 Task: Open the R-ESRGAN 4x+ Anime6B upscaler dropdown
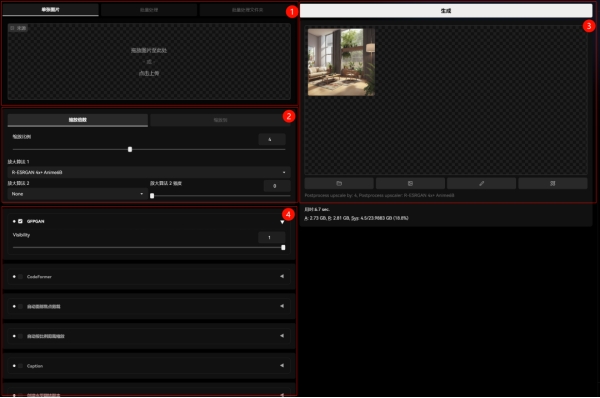[149, 173]
